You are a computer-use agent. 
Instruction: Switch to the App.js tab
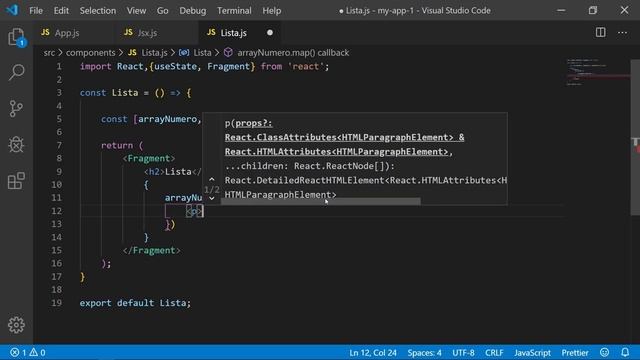[73, 33]
